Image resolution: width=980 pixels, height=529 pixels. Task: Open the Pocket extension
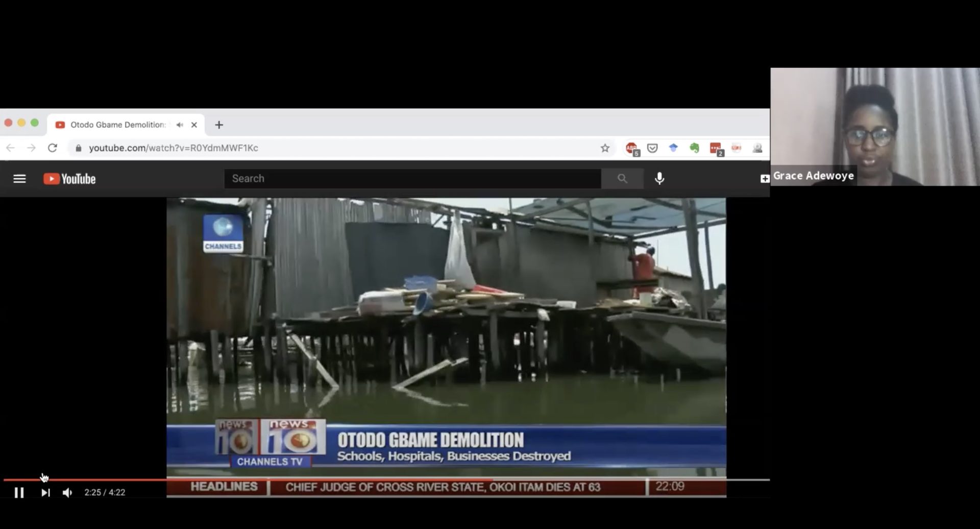[x=652, y=148]
